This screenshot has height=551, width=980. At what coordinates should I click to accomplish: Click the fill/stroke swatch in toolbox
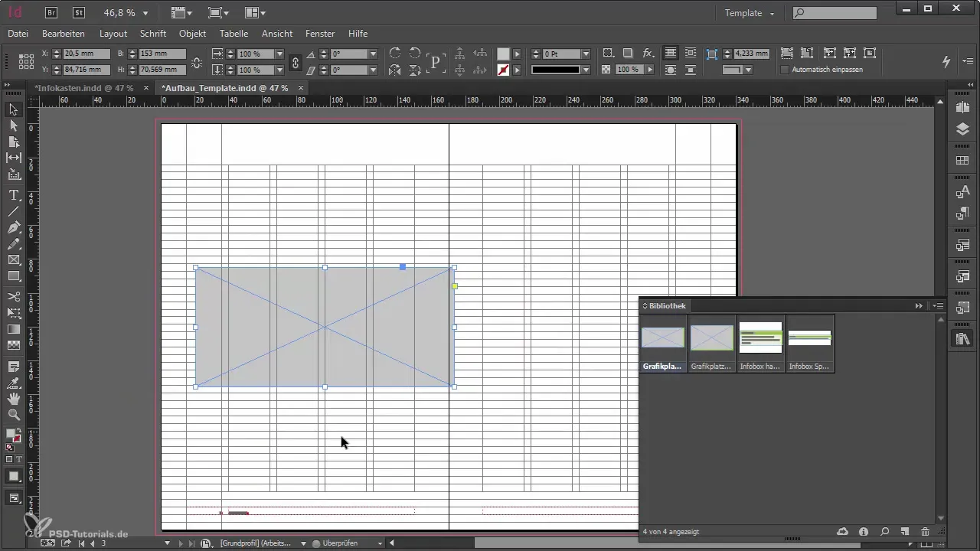pos(13,436)
